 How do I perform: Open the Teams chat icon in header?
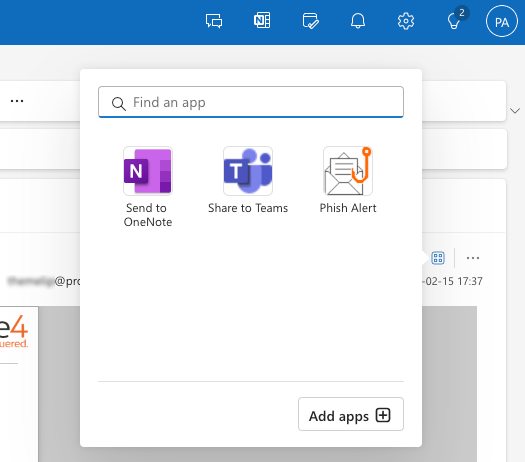tap(214, 21)
